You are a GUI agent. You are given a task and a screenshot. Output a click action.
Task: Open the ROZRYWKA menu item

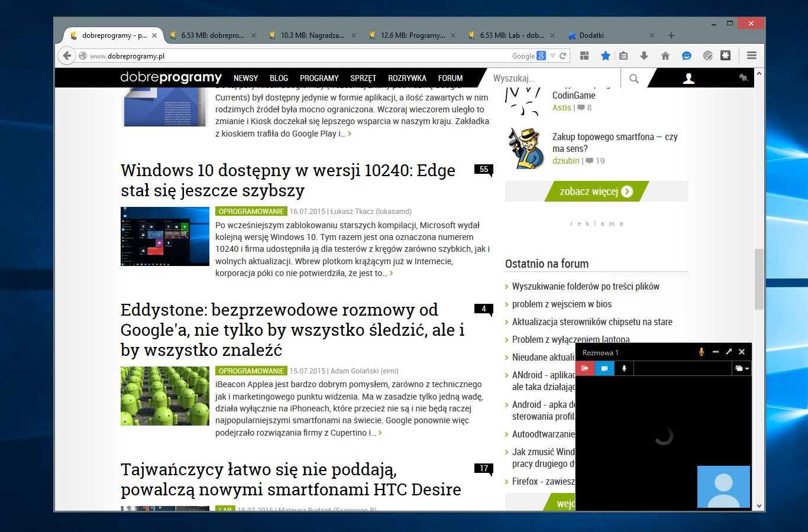pyautogui.click(x=407, y=78)
